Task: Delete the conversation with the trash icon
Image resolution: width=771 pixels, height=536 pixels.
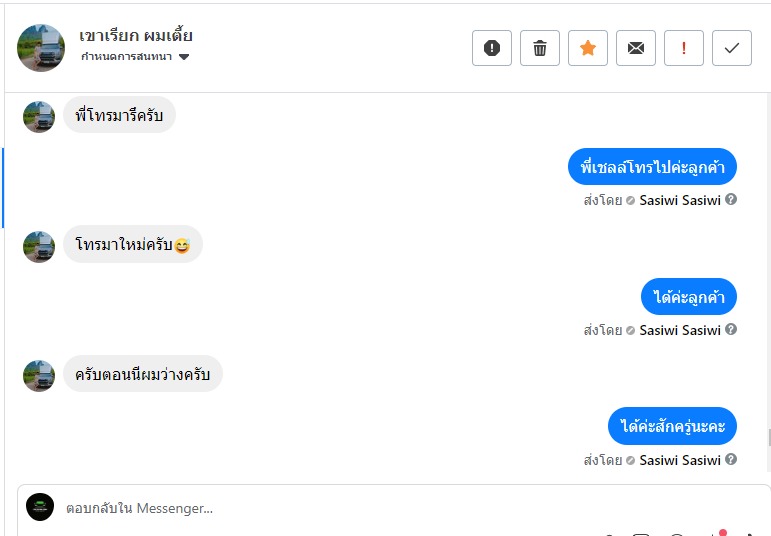Action: tap(540, 48)
